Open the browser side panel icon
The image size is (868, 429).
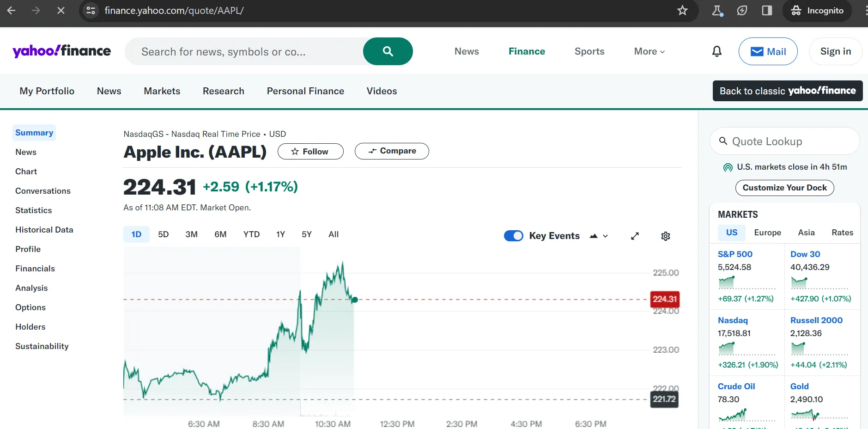(x=767, y=11)
